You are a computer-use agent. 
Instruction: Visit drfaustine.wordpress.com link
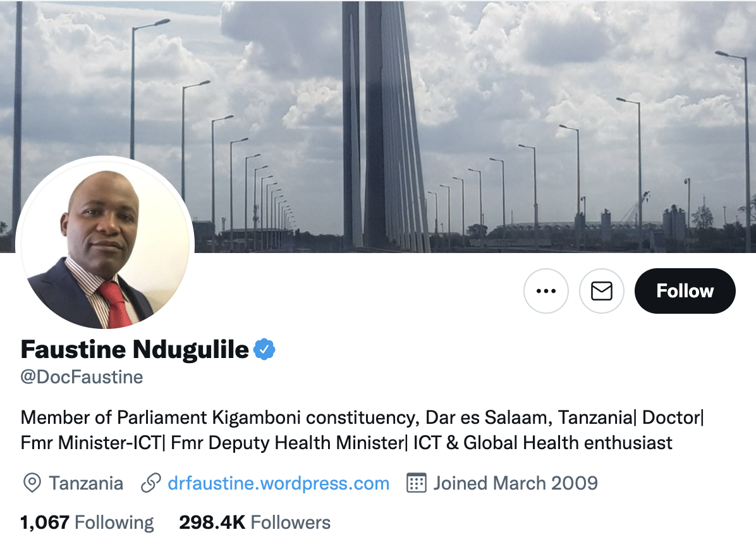pos(278,483)
